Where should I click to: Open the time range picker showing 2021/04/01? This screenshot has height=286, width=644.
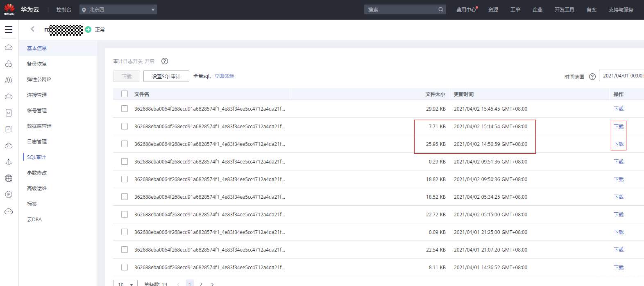[621, 76]
